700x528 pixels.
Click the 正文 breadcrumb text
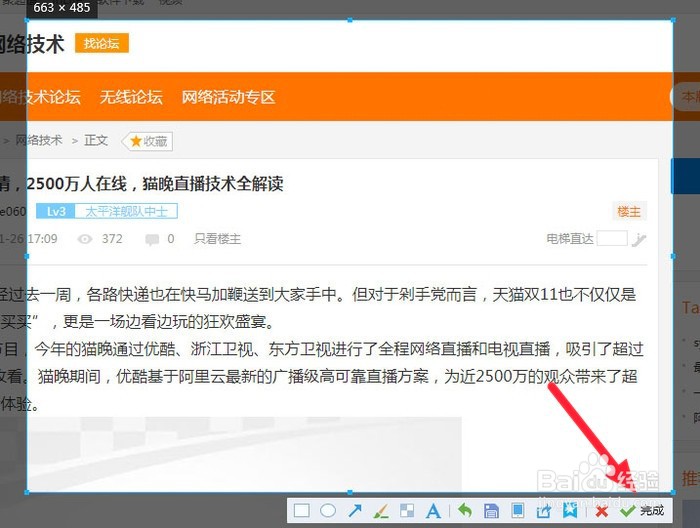(96, 140)
